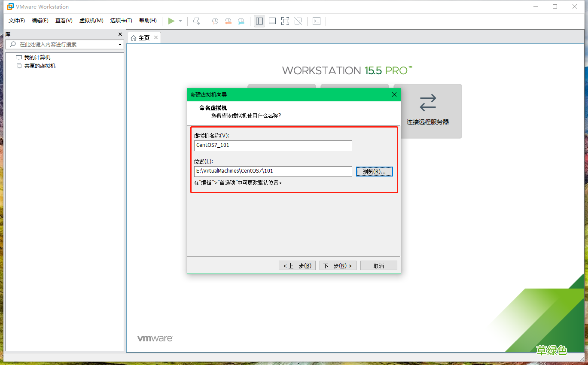Click the 下一步(N) button

(x=338, y=265)
